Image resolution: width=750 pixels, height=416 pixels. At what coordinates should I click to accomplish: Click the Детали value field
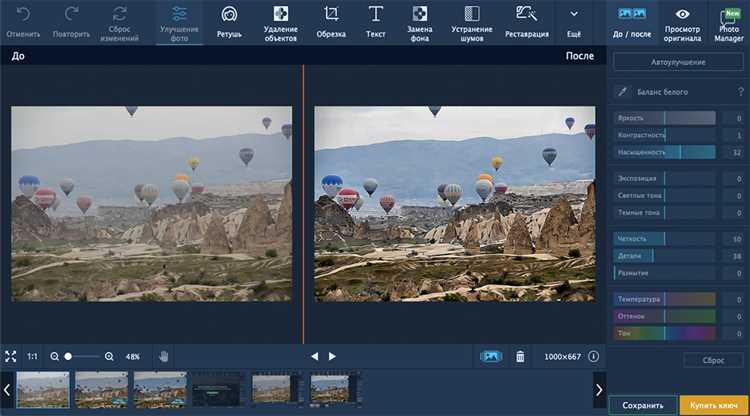733,256
